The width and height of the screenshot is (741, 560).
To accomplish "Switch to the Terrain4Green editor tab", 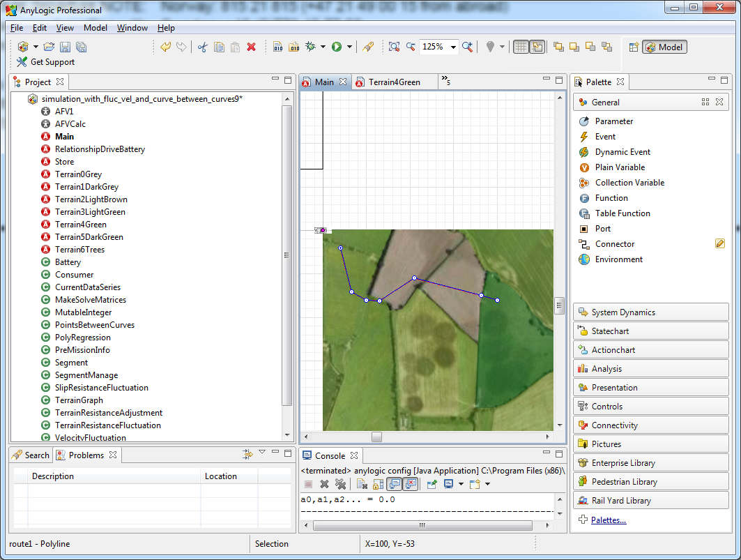I will 394,82.
